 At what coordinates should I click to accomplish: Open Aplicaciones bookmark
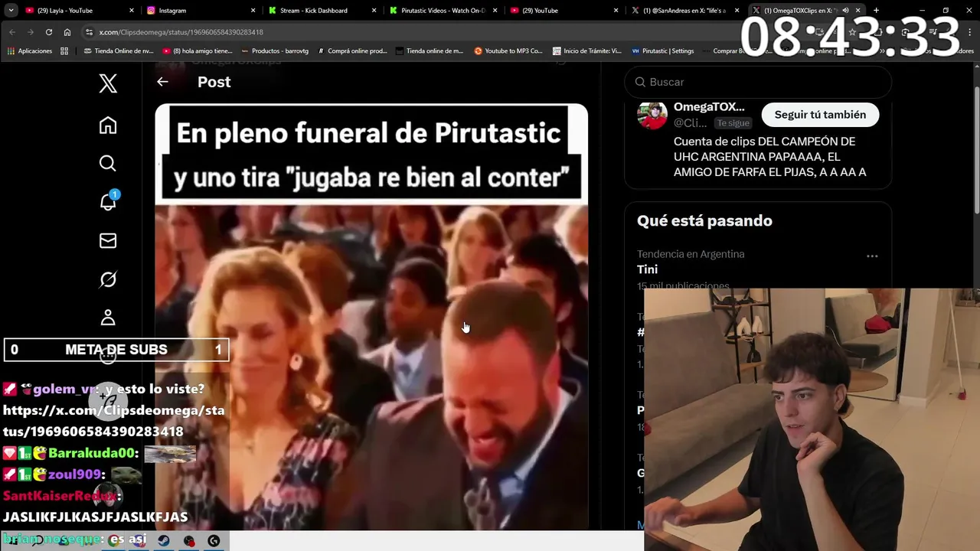pos(30,51)
